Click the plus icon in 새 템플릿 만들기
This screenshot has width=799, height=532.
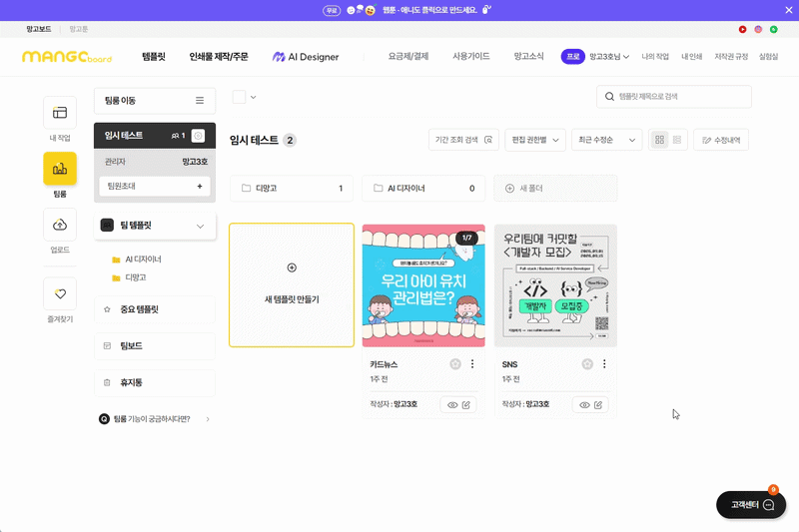point(292,267)
